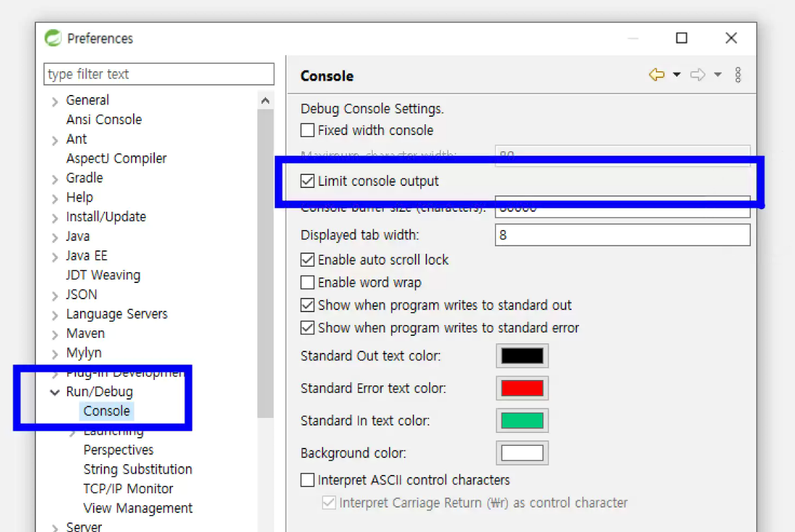Viewport: 795px width, 532px height.
Task: Open the back history dropdown arrow
Action: [x=676, y=75]
